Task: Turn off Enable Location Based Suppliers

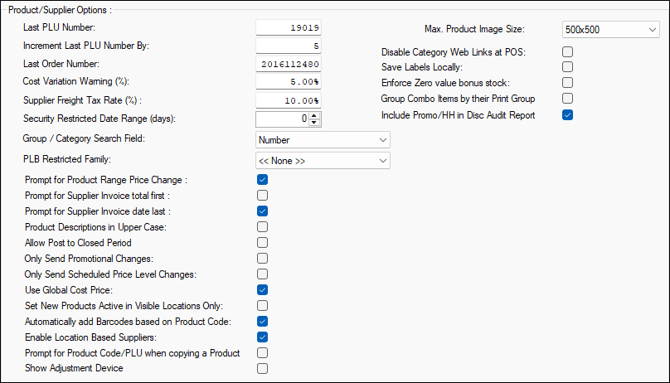Action: (262, 337)
